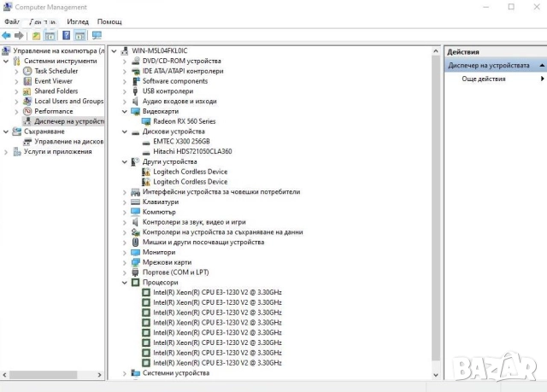Click the monitor scan toolbar icon
Image resolution: width=547 pixels, height=392 pixels.
coord(97,35)
